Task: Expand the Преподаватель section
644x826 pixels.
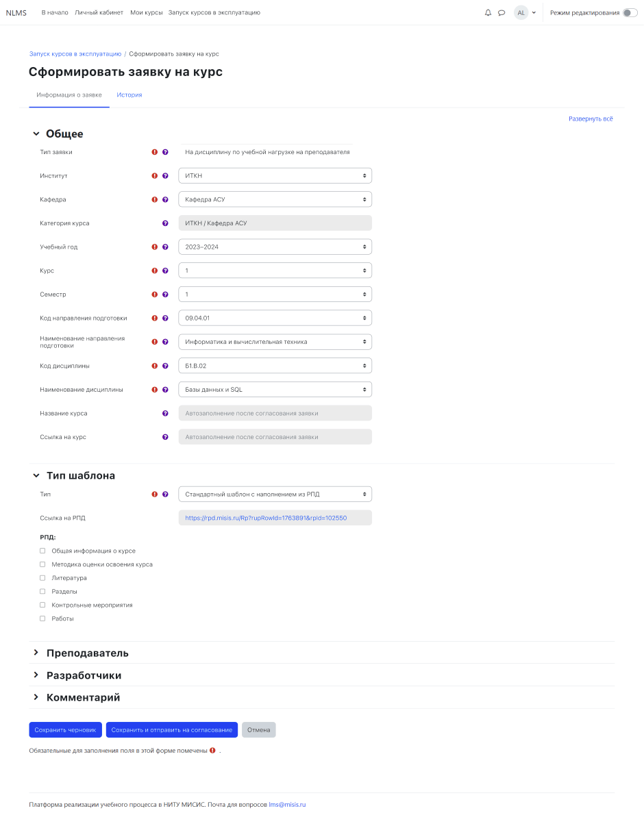Action: (87, 653)
